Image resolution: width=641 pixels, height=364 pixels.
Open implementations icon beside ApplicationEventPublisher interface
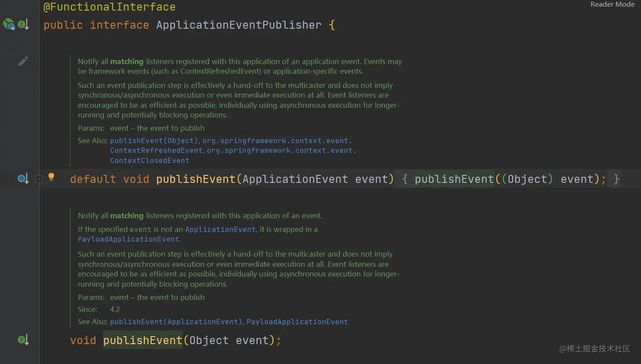click(x=23, y=24)
